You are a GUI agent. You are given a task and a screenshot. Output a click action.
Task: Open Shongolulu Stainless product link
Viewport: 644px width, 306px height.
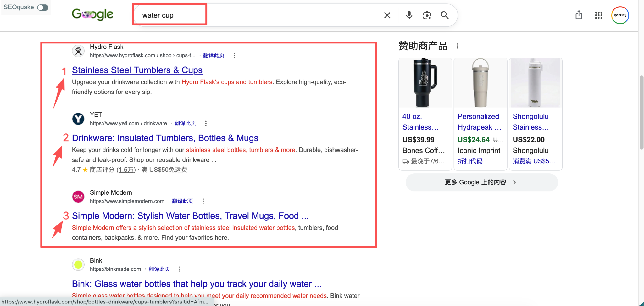[531, 122]
